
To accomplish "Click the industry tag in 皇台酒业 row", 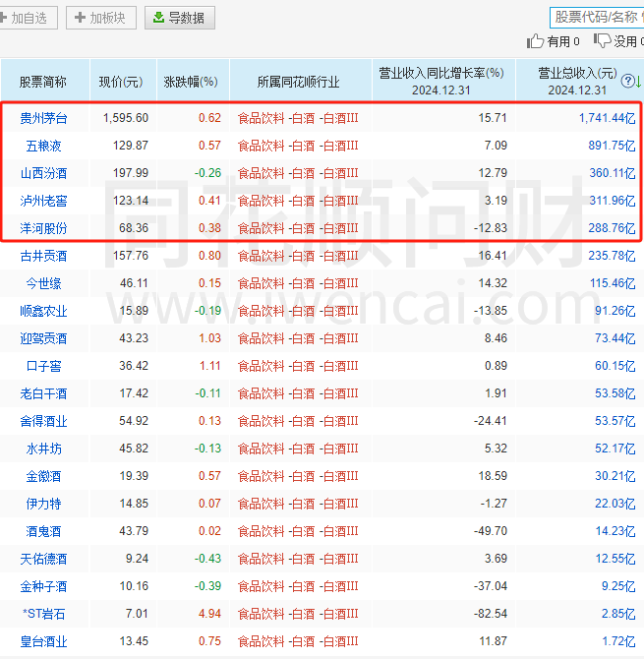I will [298, 641].
